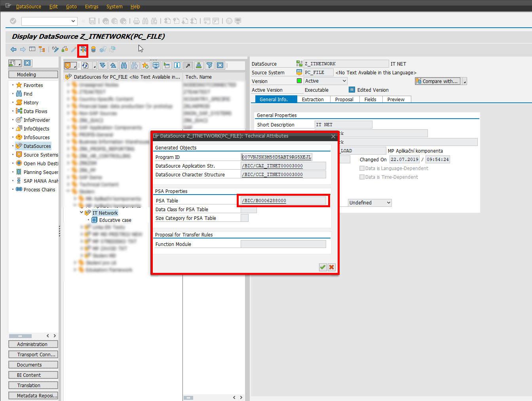Find a DataSource using the binoculars icon
The image size is (532, 401).
tap(124, 65)
